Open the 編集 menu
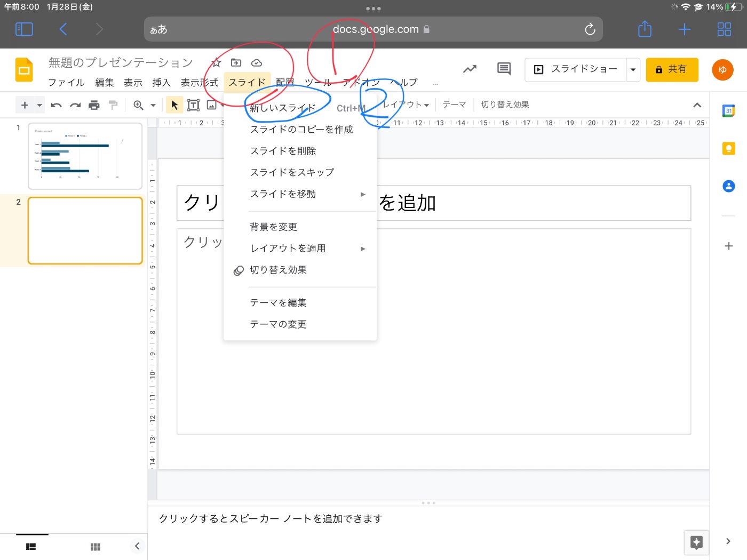The image size is (747, 560). pos(104,83)
